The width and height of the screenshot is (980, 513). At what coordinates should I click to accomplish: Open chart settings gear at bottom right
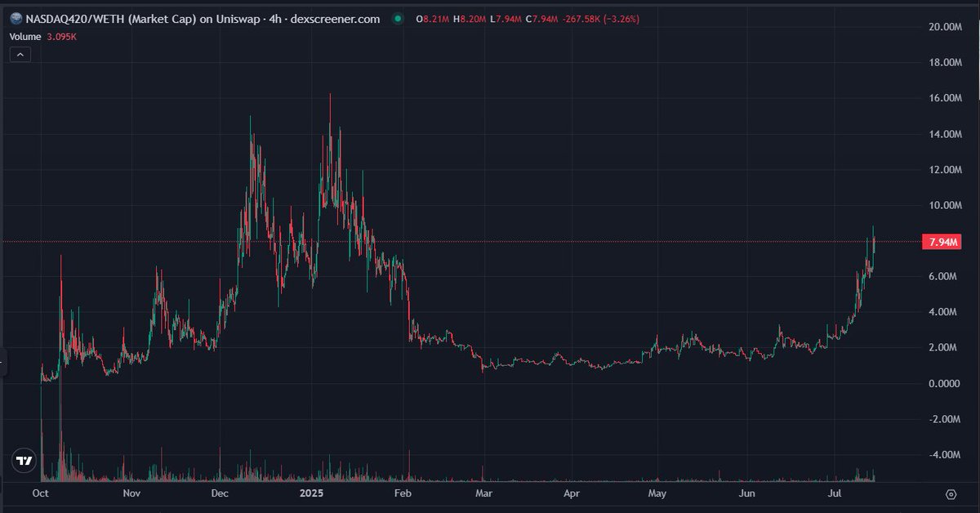pos(951,494)
